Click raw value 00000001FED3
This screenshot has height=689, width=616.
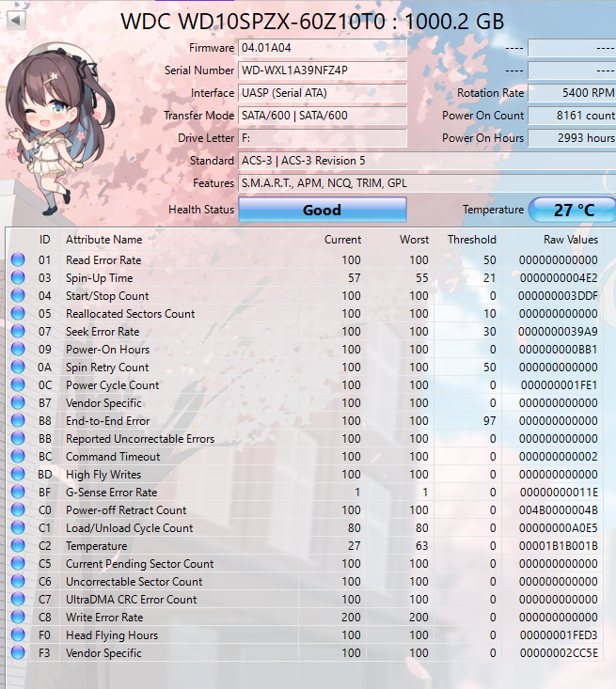point(559,635)
